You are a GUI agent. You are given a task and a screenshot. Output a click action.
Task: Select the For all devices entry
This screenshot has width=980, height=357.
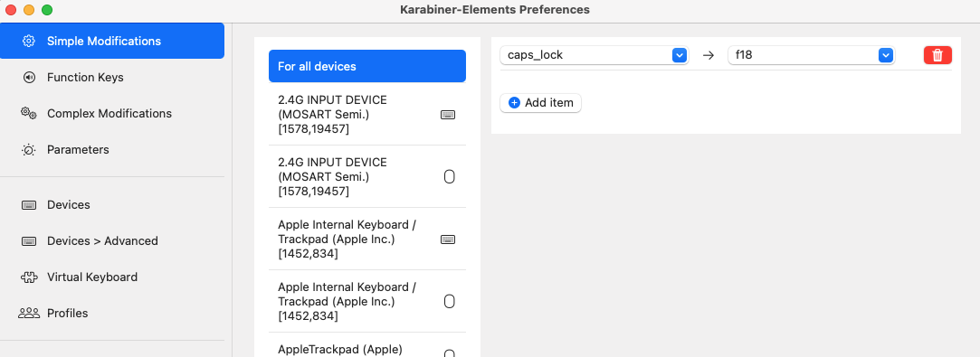[367, 66]
